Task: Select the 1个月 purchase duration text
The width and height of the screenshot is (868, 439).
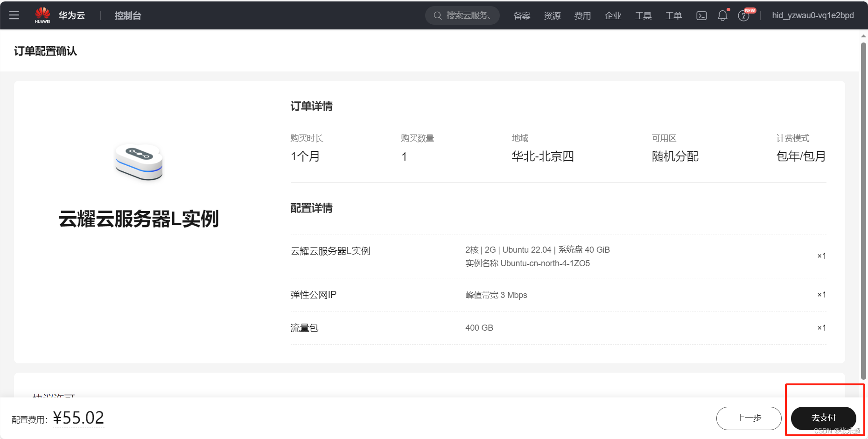Action: point(305,156)
